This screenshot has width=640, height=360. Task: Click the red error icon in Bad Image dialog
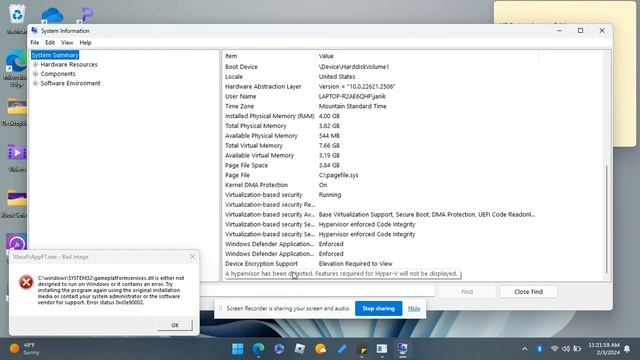pyautogui.click(x=26, y=282)
